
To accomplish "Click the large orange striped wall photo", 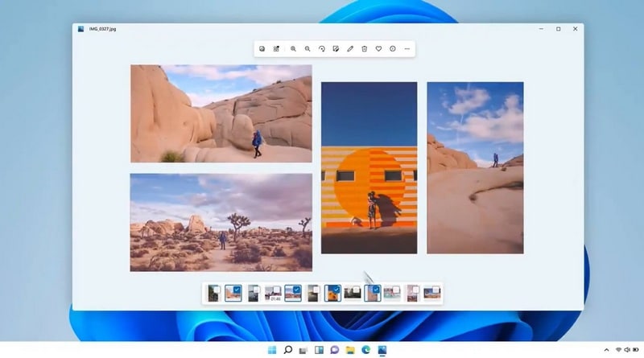I will tap(369, 168).
